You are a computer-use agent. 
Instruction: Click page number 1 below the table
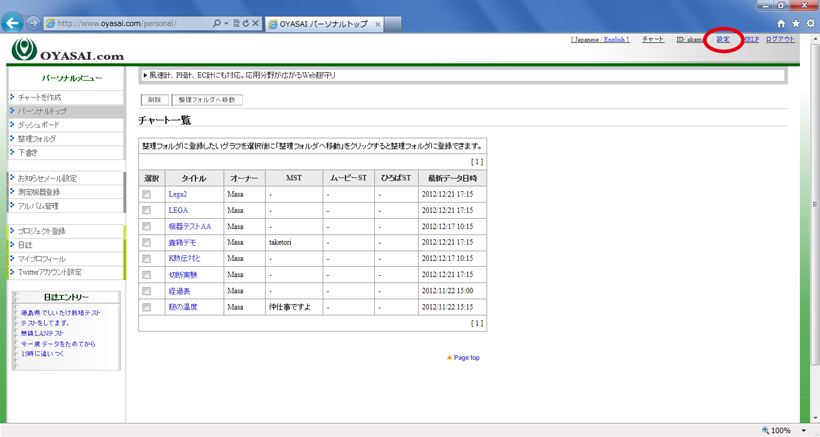point(476,324)
